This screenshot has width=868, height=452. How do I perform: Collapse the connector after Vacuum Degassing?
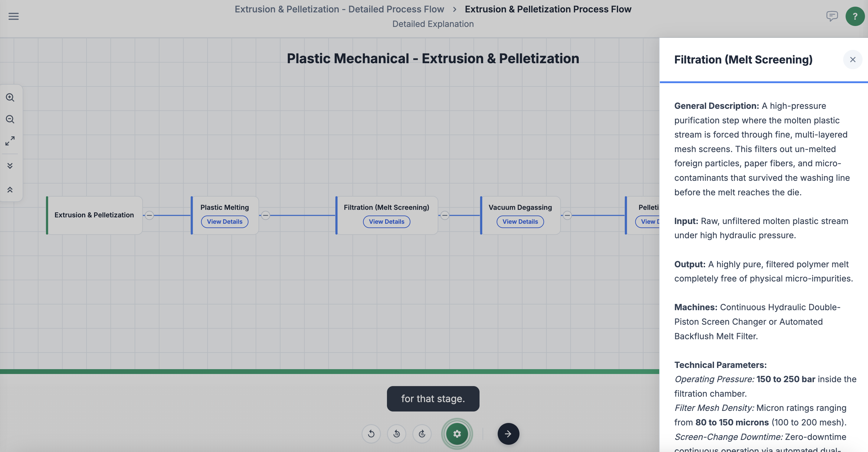click(x=568, y=215)
